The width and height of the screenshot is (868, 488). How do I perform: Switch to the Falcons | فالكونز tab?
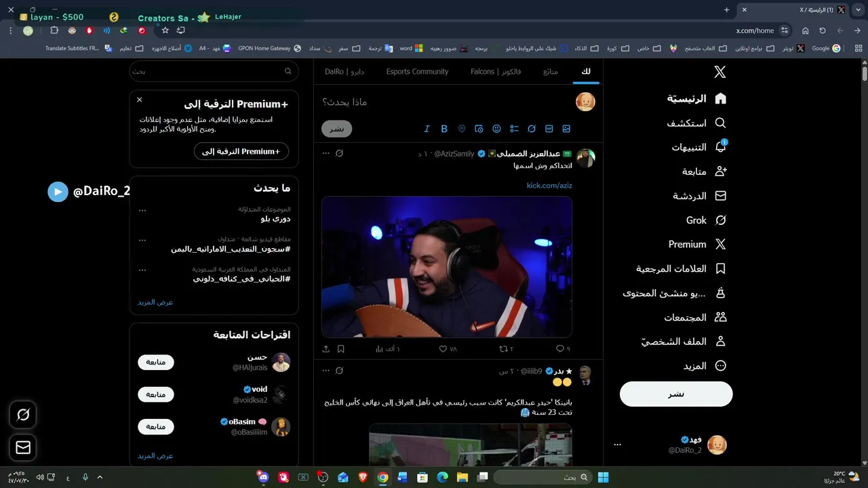(x=496, y=71)
